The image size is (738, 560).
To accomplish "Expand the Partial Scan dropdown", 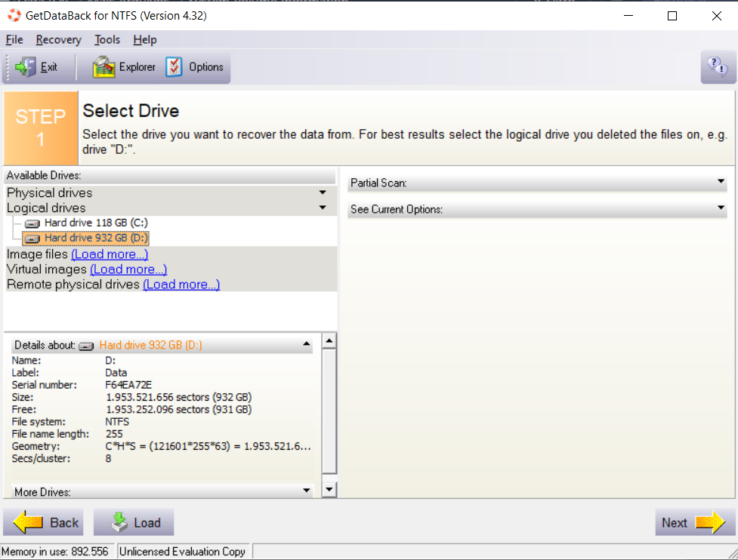I will click(721, 181).
